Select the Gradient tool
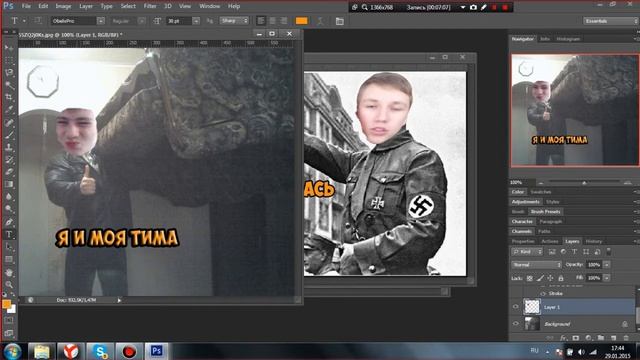Viewport: 640px width, 360px height. pyautogui.click(x=9, y=184)
